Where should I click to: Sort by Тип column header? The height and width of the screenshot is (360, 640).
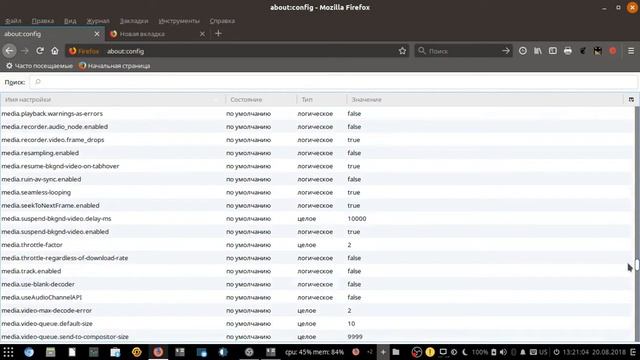click(322, 100)
